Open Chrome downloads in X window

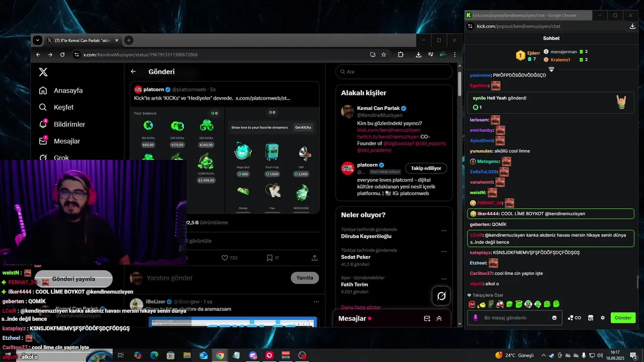419,54
